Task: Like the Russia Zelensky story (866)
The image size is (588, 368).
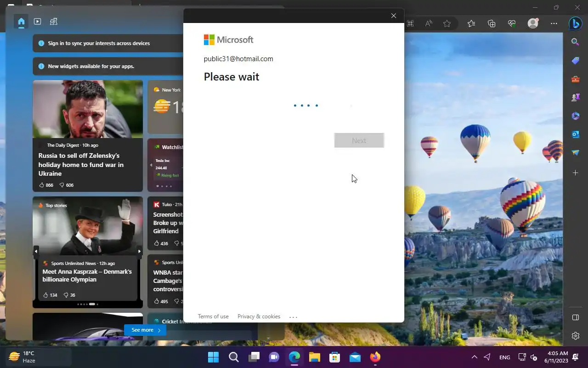Action: click(x=46, y=185)
